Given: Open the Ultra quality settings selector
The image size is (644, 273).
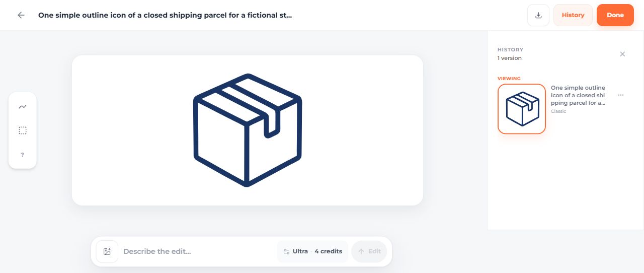Looking at the screenshot, I should pos(312,251).
